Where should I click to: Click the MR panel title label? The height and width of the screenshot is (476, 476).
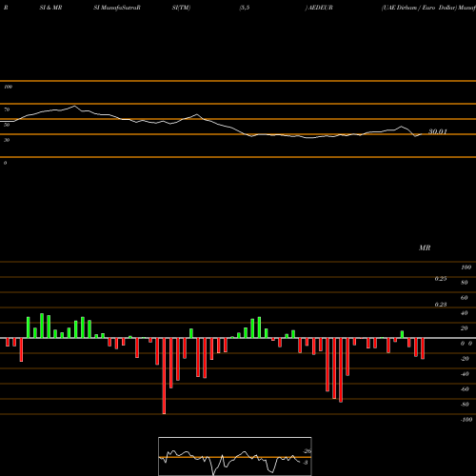click(x=425, y=248)
